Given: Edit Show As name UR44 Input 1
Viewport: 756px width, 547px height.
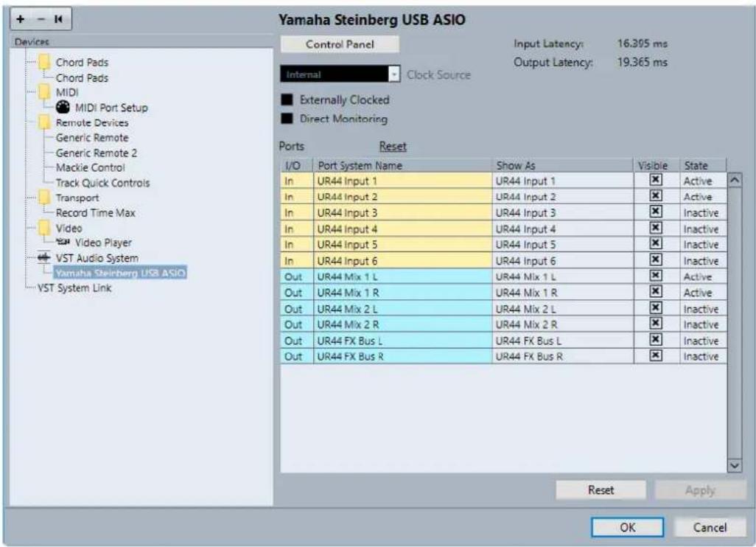Looking at the screenshot, I should (563, 181).
